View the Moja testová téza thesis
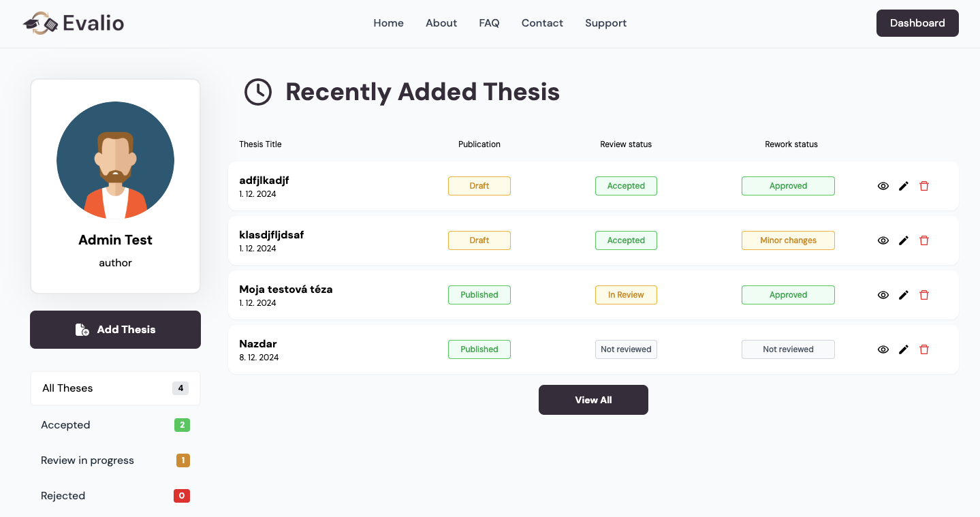This screenshot has width=980, height=517. [883, 295]
